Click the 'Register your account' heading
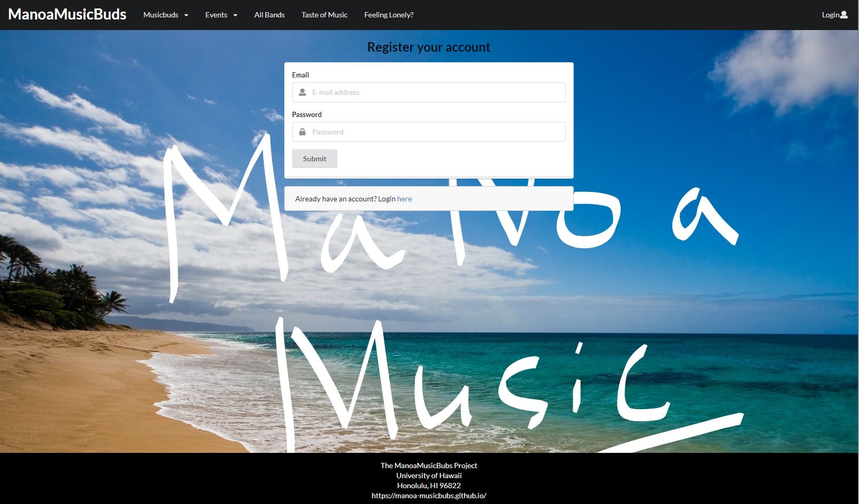Viewport: 859px width, 504px height. pyautogui.click(x=429, y=47)
